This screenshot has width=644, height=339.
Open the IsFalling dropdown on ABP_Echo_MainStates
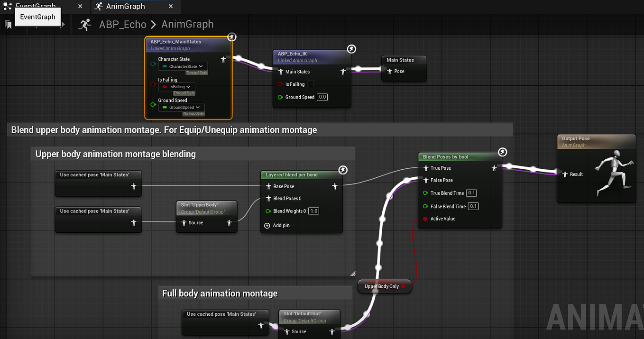coord(176,86)
